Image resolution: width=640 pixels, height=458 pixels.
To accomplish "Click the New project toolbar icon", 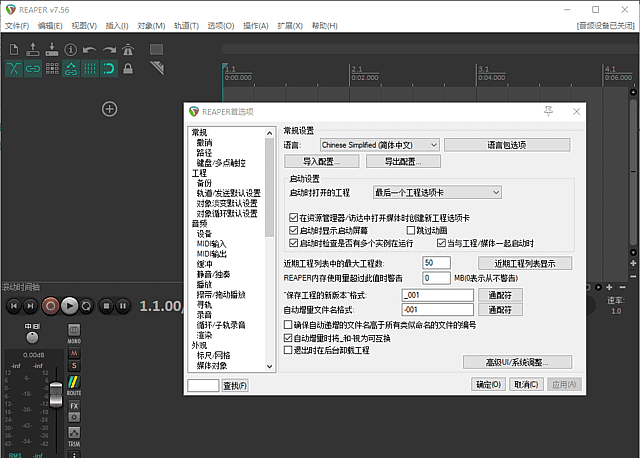I will tap(14, 49).
